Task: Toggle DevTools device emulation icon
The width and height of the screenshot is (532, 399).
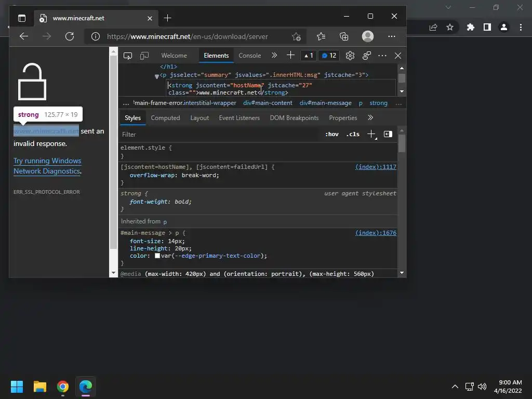Action: point(144,56)
